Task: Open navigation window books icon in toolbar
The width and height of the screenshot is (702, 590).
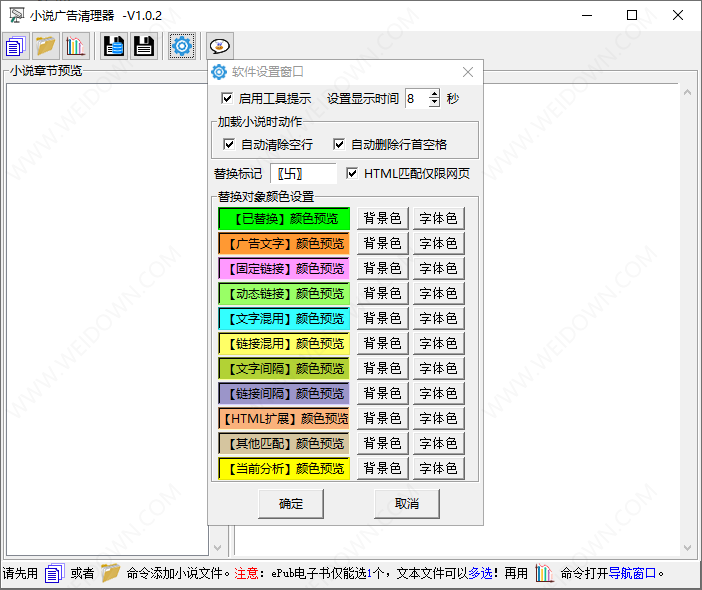Action: (x=75, y=46)
